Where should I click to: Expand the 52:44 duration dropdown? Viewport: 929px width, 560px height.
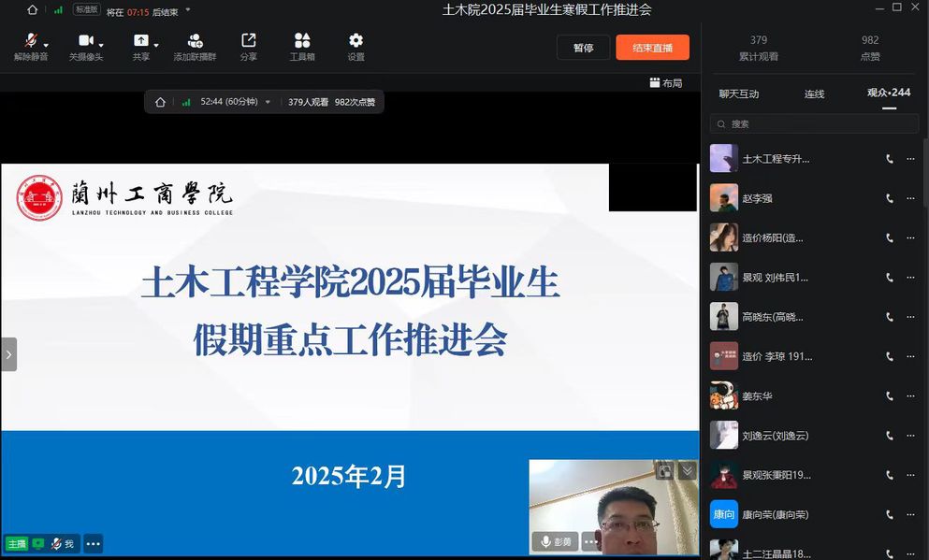(269, 103)
